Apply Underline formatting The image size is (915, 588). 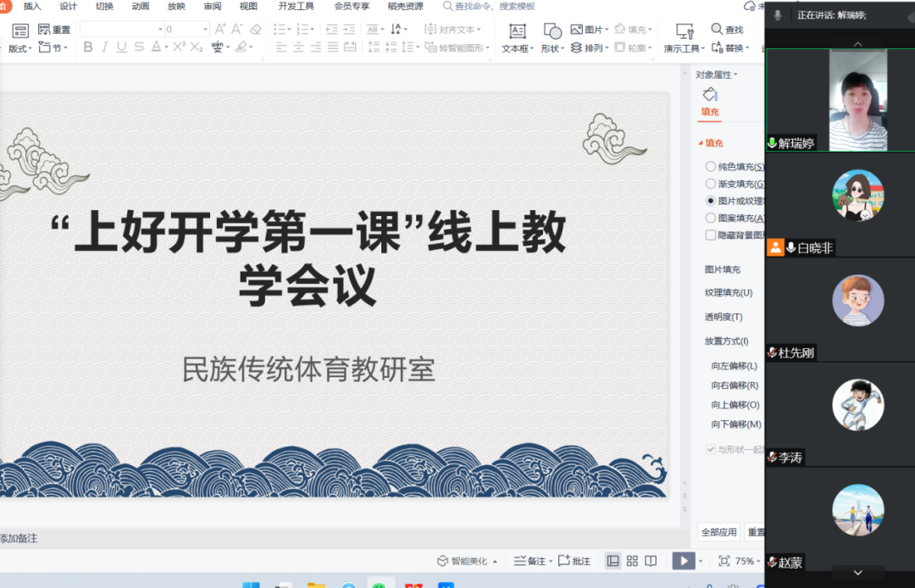pos(121,47)
